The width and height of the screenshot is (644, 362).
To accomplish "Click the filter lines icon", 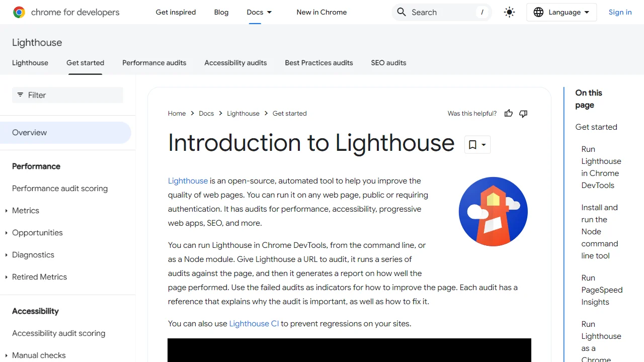I will (x=20, y=95).
